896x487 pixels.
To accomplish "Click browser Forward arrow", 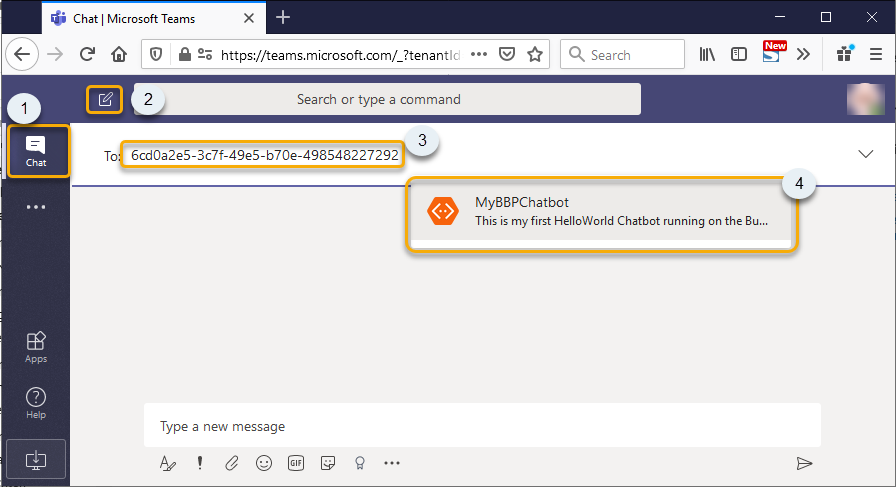I will point(55,54).
